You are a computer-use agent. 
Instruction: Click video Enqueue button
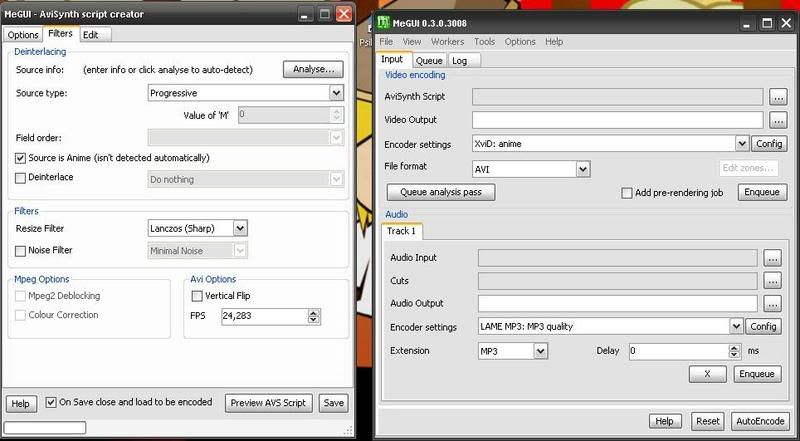click(762, 192)
